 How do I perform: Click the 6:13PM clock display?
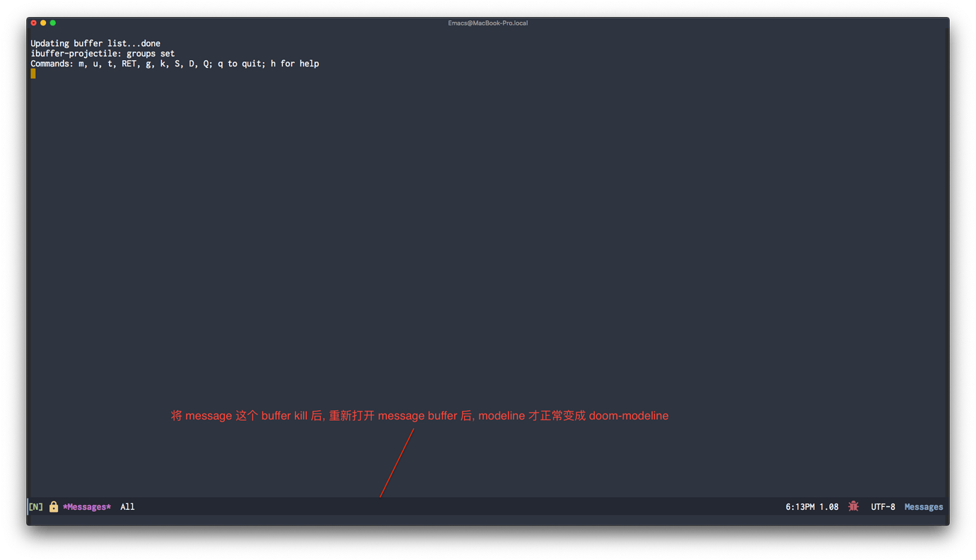(800, 506)
